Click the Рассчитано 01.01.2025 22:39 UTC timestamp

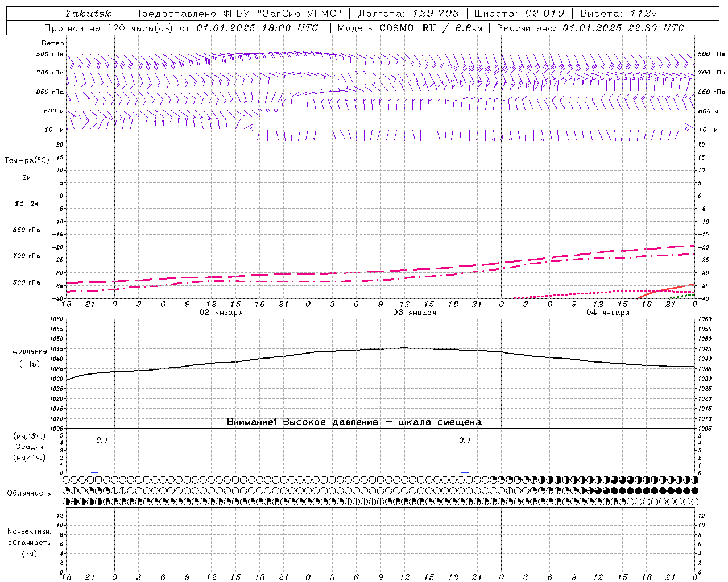pos(591,28)
